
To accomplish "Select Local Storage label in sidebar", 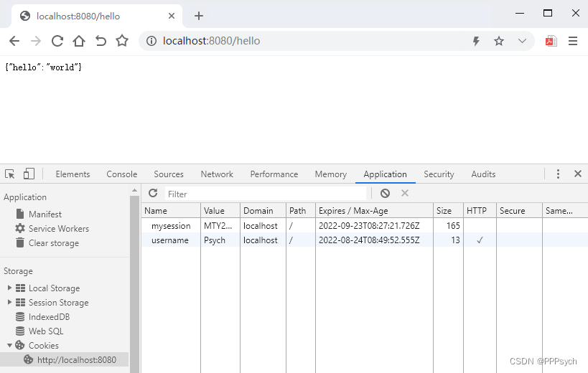I will pyautogui.click(x=54, y=288).
